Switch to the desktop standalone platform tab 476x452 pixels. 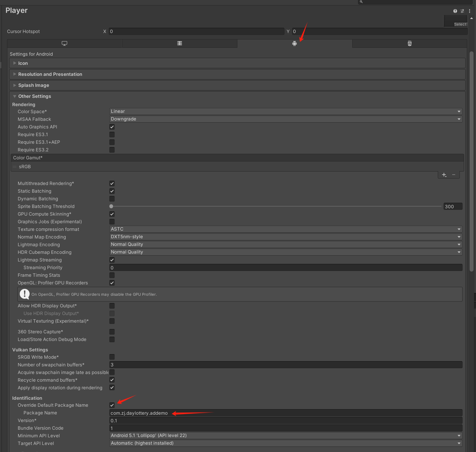pyautogui.click(x=64, y=43)
